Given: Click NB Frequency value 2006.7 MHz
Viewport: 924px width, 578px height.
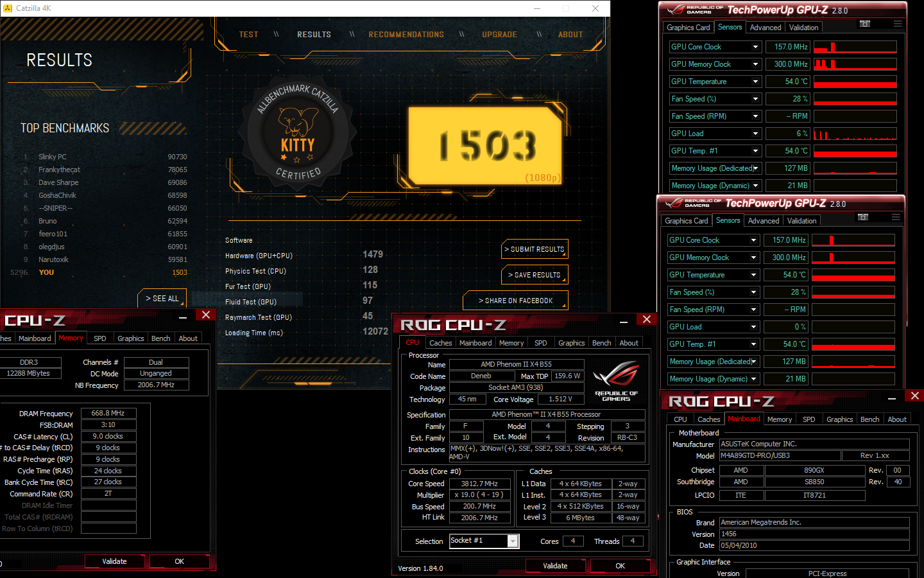Looking at the screenshot, I should coord(156,385).
